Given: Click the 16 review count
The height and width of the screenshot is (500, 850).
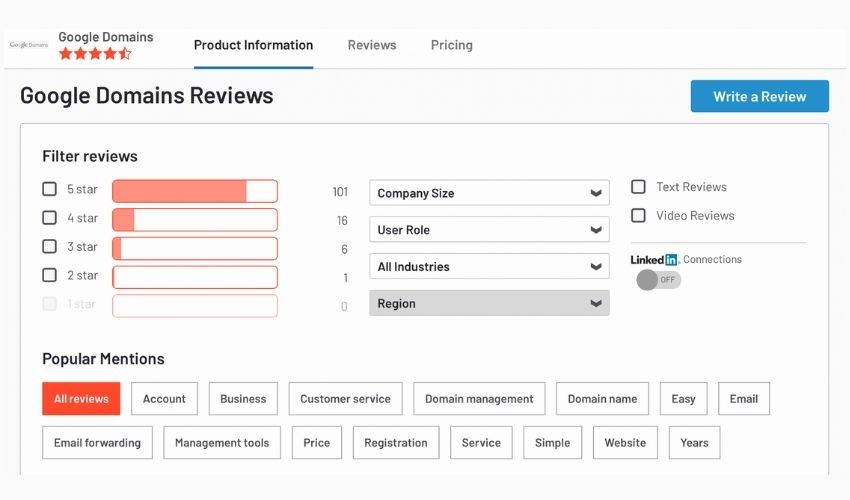Looking at the screenshot, I should coord(342,221).
